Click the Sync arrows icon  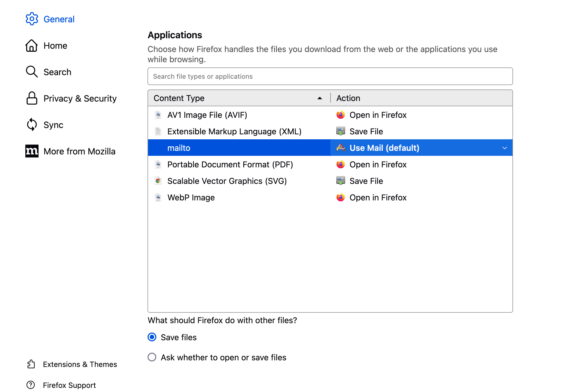[32, 125]
